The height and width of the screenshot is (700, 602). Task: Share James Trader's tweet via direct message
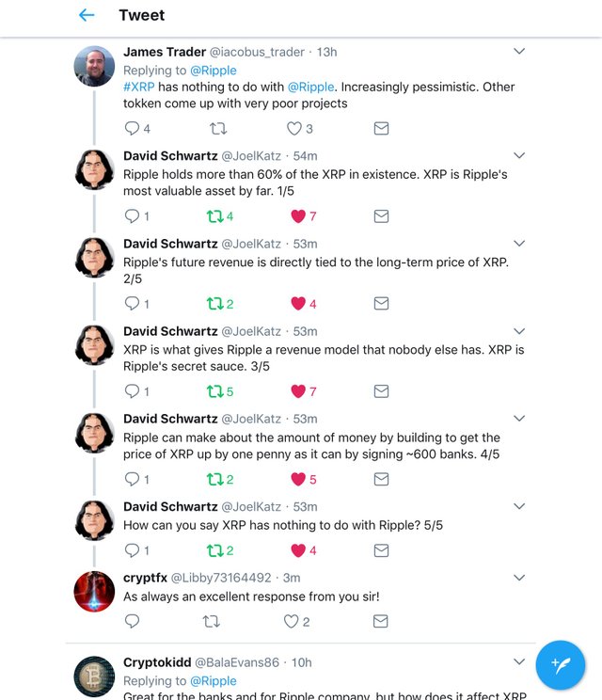(381, 128)
